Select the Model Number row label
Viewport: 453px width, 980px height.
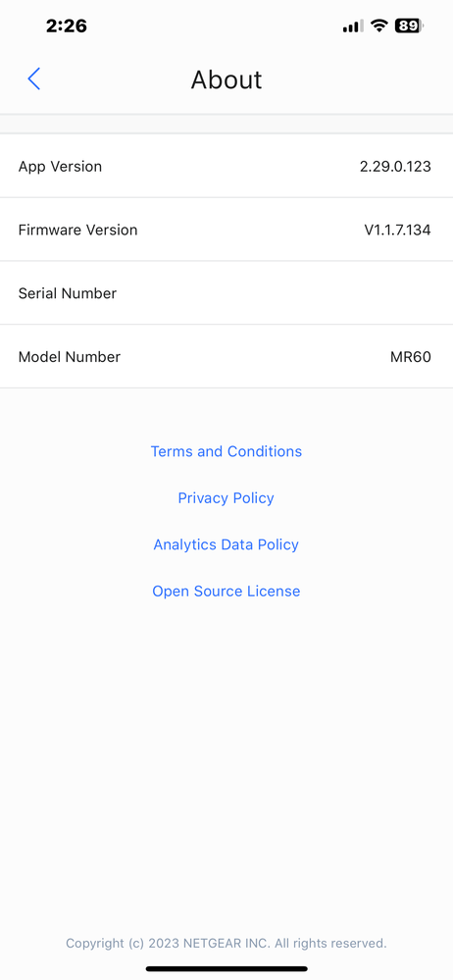click(x=70, y=357)
